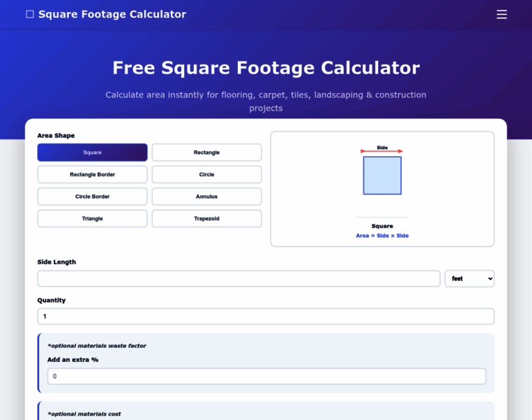Click the Free Square Footage Calculator heading

tap(266, 68)
